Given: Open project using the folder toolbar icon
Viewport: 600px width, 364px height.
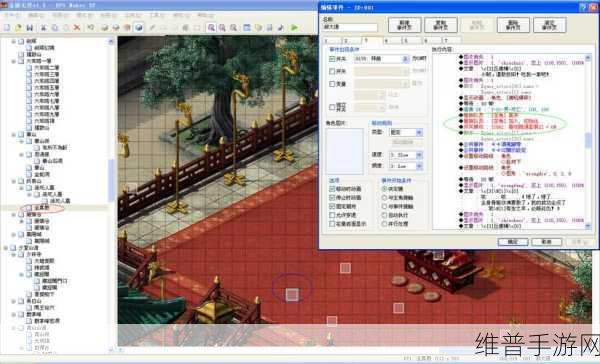Looking at the screenshot, I should pos(18,28).
